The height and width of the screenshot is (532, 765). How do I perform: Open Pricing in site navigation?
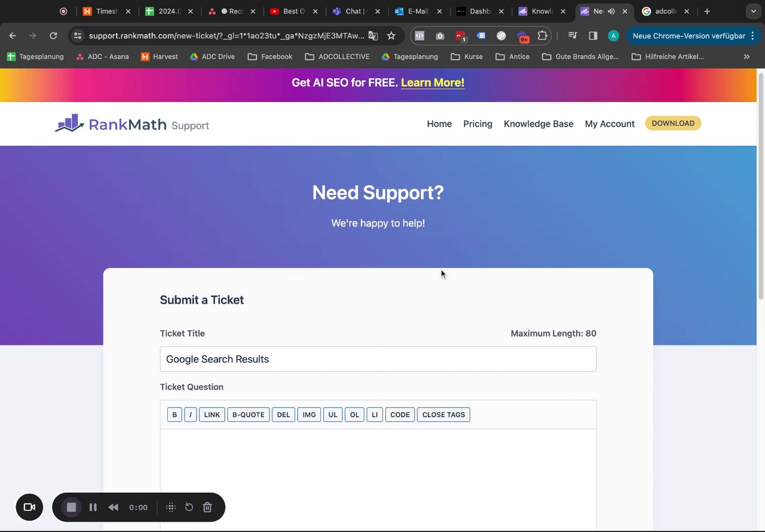(478, 124)
